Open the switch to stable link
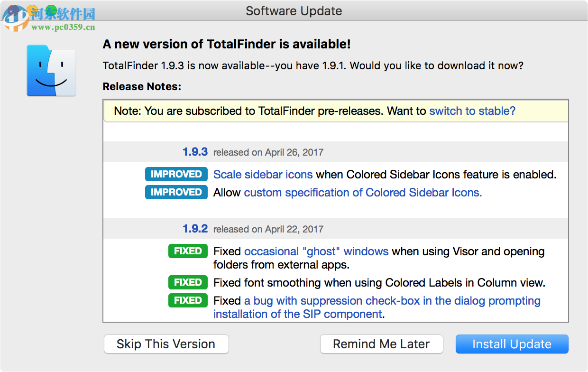The image size is (588, 372). (x=472, y=111)
